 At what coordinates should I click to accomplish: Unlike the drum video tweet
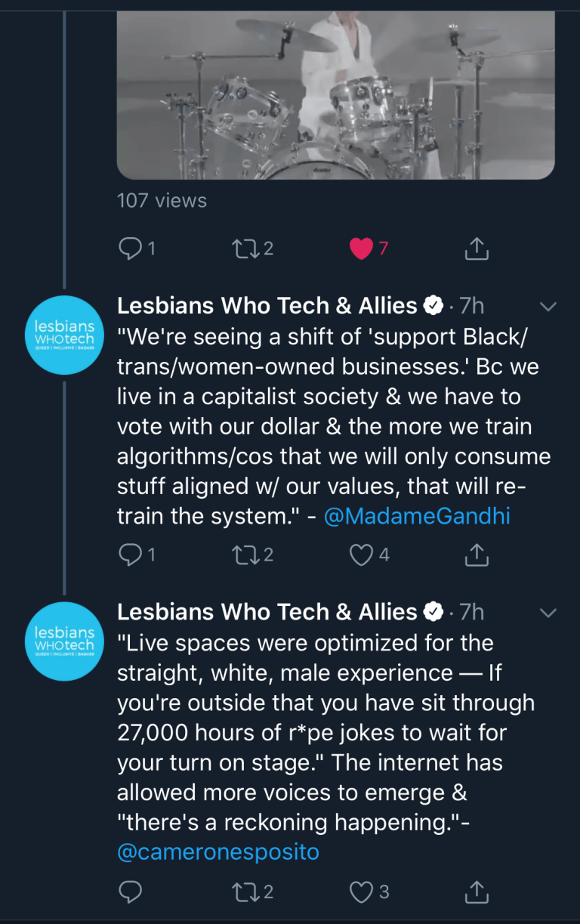pos(362,248)
